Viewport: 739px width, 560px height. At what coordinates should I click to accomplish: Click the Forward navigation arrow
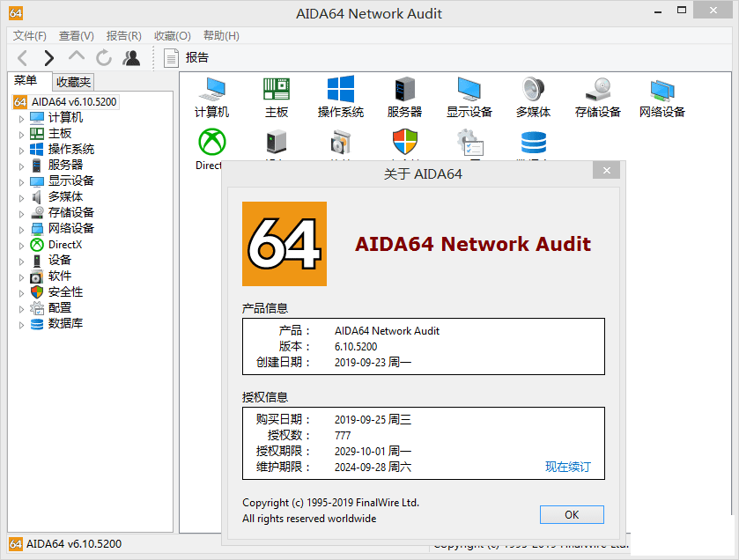[x=48, y=58]
